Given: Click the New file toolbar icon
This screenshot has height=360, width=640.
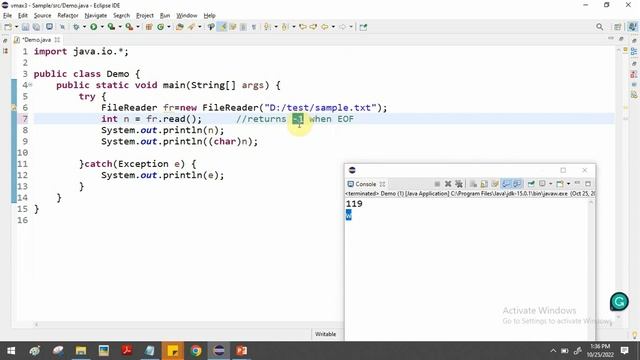Looking at the screenshot, I should point(8,27).
